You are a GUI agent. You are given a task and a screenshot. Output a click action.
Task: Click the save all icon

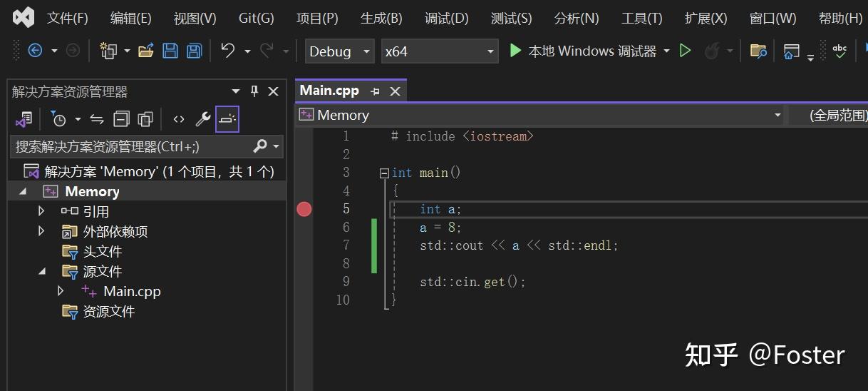(195, 51)
